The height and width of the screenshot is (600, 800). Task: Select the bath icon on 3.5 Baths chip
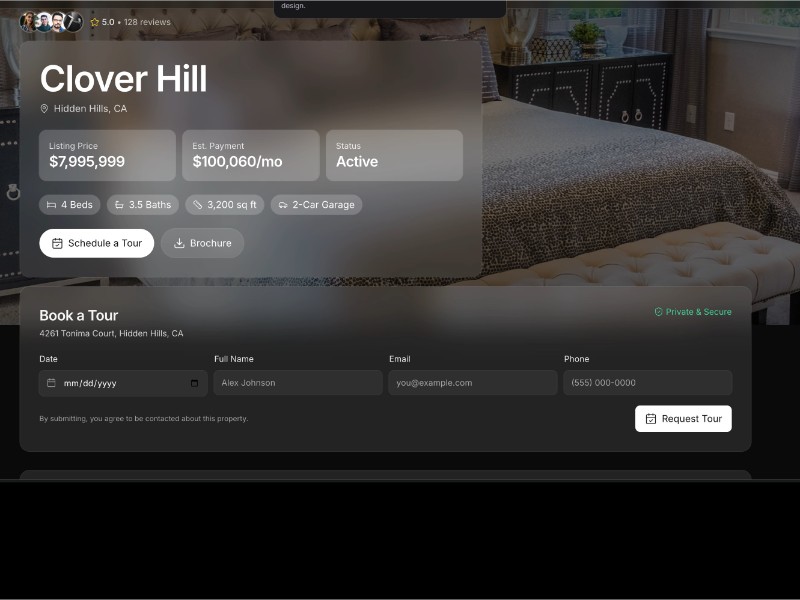click(119, 204)
